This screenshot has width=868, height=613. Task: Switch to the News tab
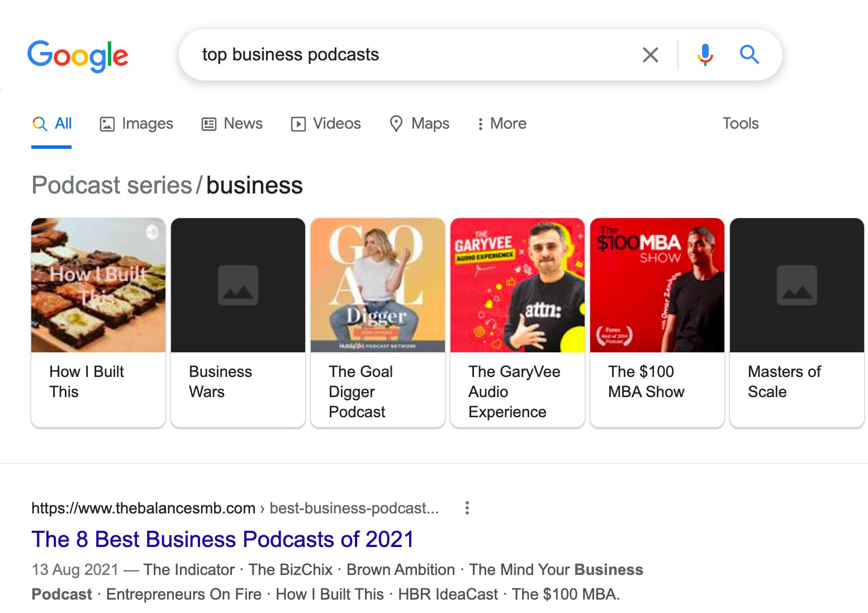click(x=232, y=124)
